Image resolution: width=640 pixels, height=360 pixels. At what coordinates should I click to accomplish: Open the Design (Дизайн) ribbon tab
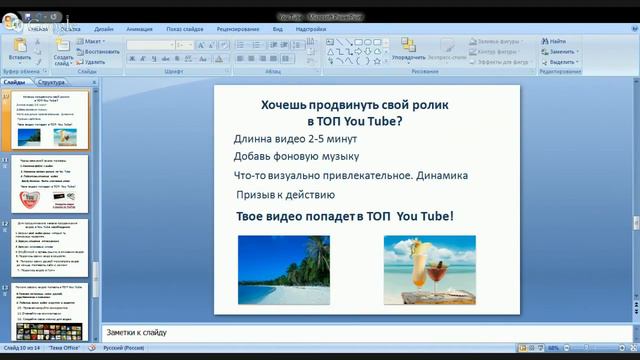[x=104, y=29]
